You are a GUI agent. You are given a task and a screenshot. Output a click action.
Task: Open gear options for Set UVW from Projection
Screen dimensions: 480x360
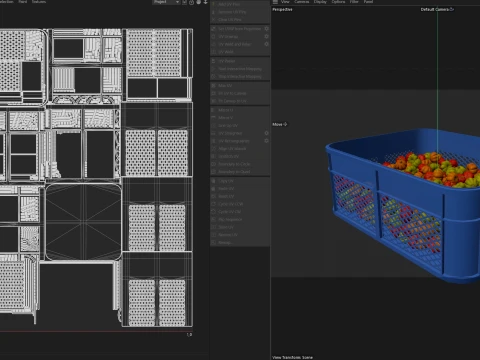click(x=266, y=29)
